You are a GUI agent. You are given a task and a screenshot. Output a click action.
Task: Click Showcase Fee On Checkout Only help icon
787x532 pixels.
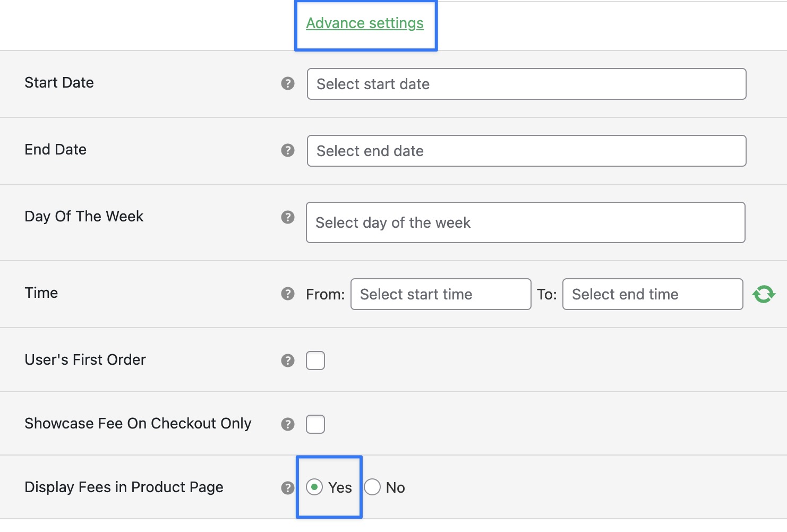288,424
